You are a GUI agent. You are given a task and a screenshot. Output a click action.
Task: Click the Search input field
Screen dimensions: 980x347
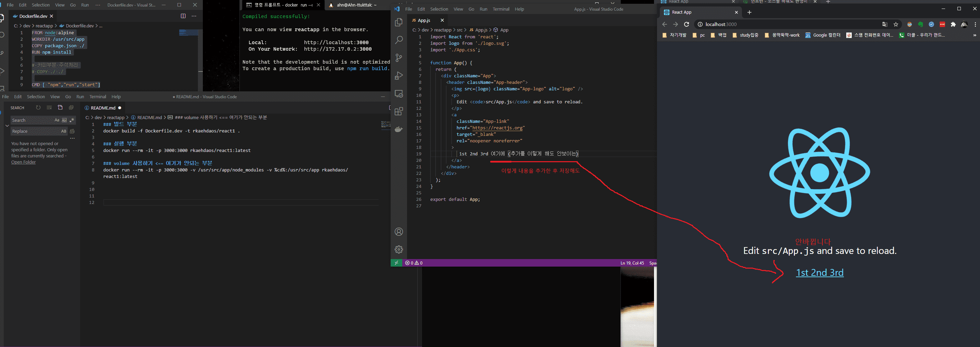coord(32,120)
